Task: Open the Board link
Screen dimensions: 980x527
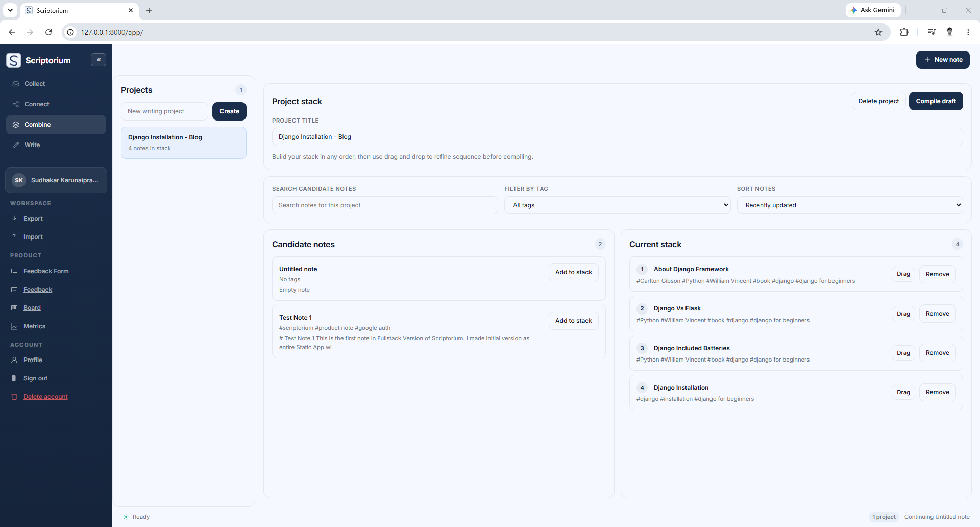Action: (x=32, y=308)
